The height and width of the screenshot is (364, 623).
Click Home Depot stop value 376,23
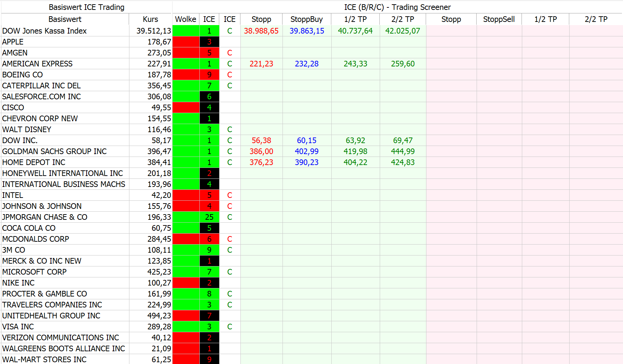(261, 162)
